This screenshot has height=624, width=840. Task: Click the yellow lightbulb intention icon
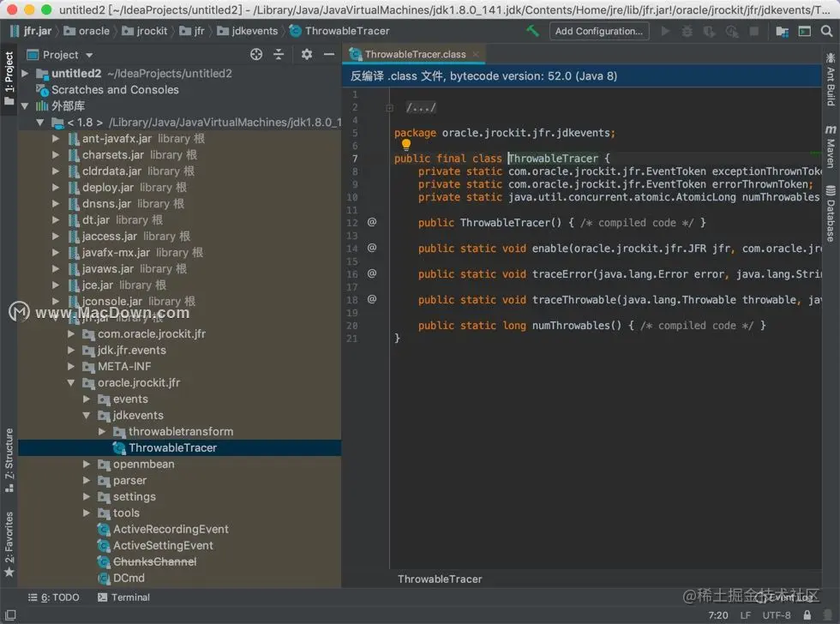(406, 145)
